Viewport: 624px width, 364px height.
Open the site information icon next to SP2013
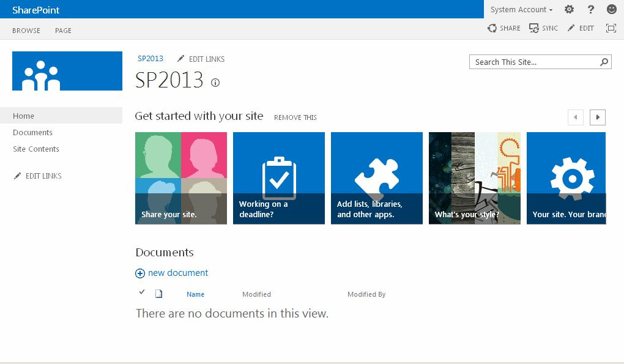tap(215, 83)
